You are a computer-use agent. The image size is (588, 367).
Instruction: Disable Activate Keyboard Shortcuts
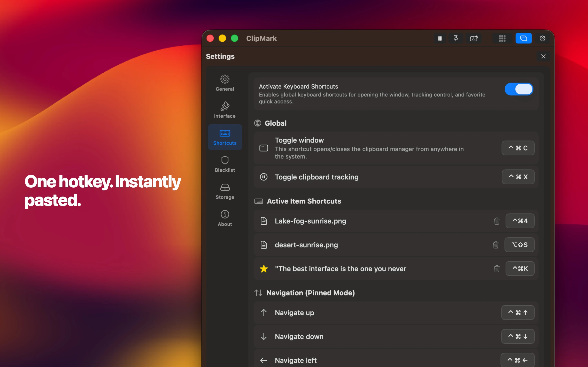tap(519, 89)
